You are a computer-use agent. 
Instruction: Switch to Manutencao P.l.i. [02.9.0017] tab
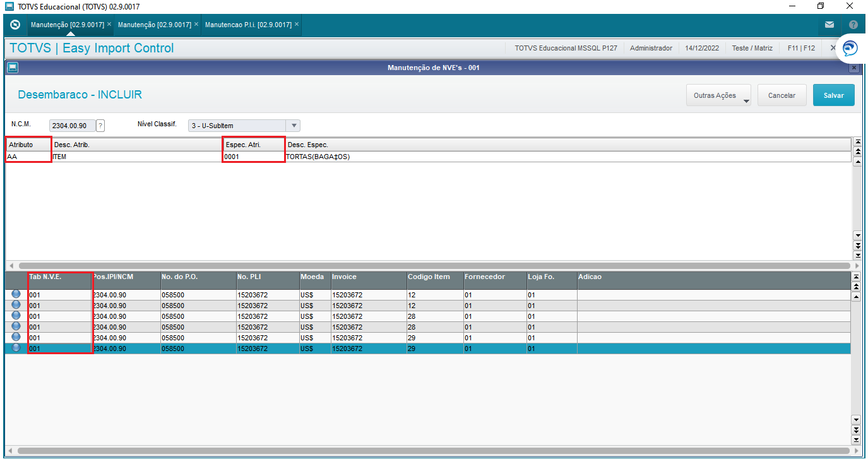point(248,25)
